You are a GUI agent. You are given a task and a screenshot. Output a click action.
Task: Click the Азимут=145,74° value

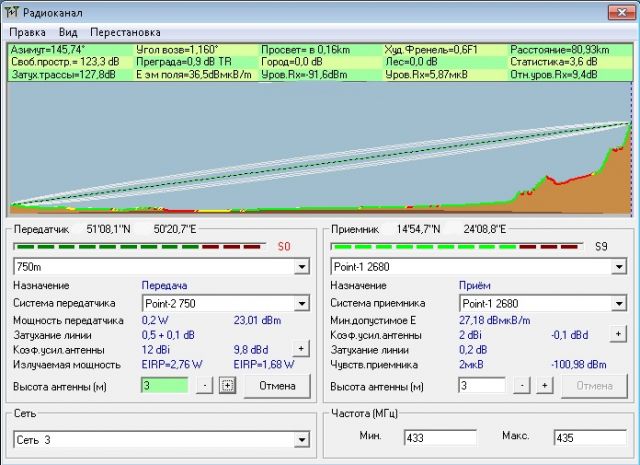pos(48,50)
